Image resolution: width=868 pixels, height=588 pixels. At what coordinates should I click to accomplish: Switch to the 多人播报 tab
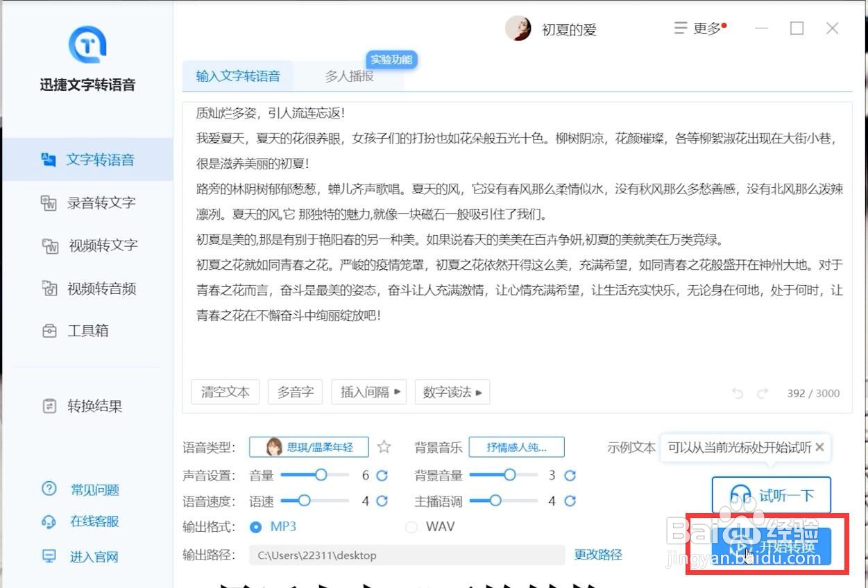pos(349,76)
